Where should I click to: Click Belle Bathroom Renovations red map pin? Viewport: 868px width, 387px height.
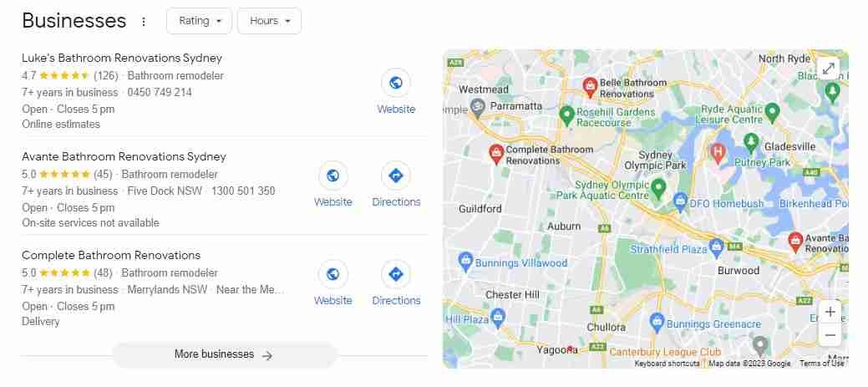click(590, 86)
